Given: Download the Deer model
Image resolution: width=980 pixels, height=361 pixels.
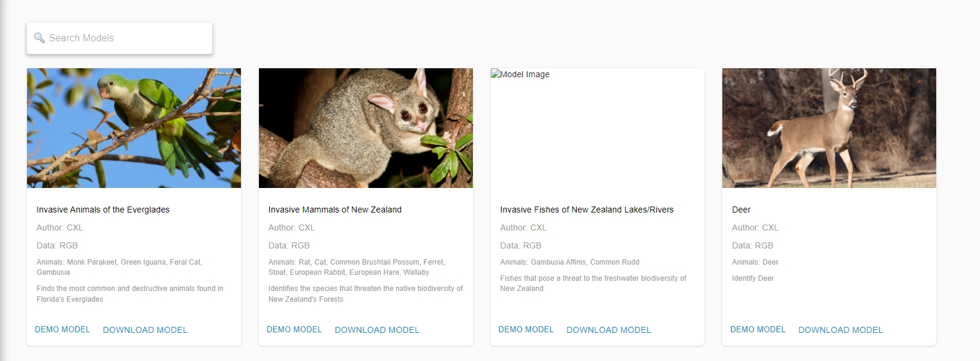Looking at the screenshot, I should [x=840, y=330].
